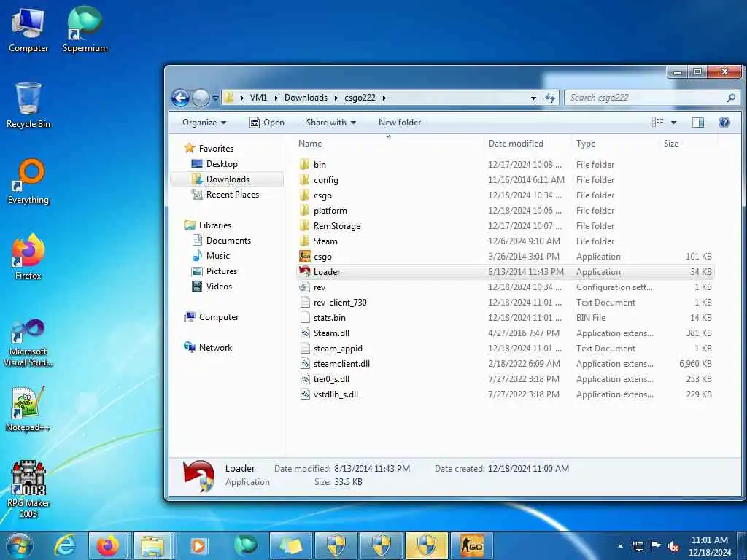Click the search magnifier icon

pos(731,98)
